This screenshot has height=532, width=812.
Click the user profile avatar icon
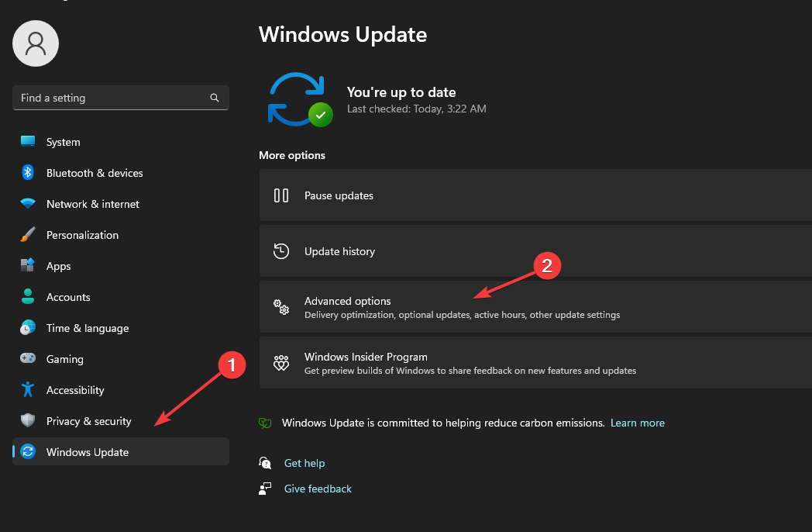tap(36, 43)
